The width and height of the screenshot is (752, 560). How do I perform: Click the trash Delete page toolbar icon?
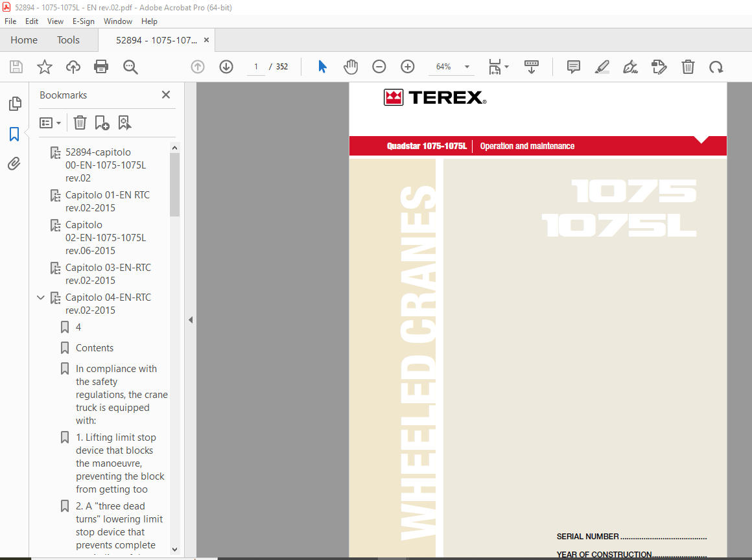click(x=688, y=67)
